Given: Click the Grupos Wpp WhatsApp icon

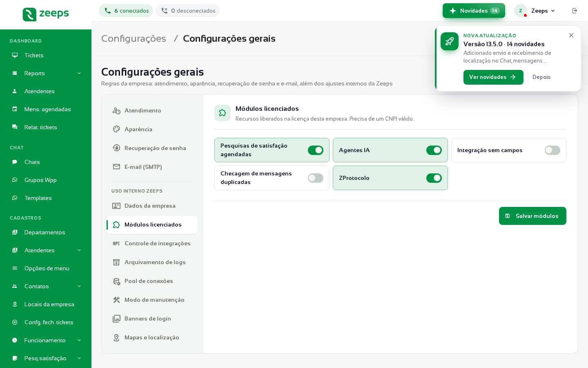Looking at the screenshot, I should [x=15, y=180].
